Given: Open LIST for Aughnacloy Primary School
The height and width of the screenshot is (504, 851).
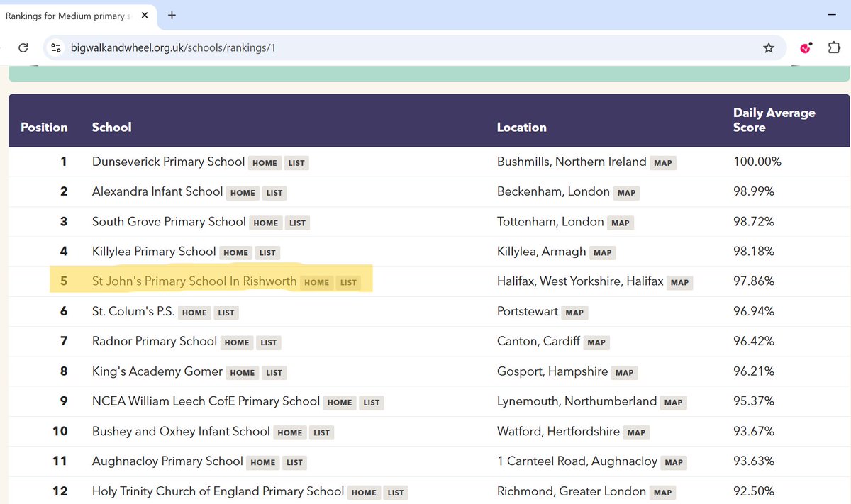Looking at the screenshot, I should (294, 462).
